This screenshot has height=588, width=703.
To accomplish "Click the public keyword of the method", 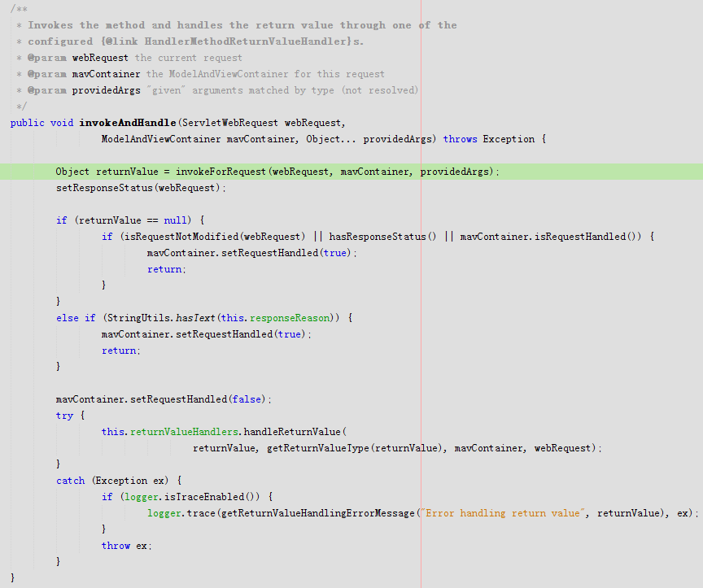I will [28, 123].
